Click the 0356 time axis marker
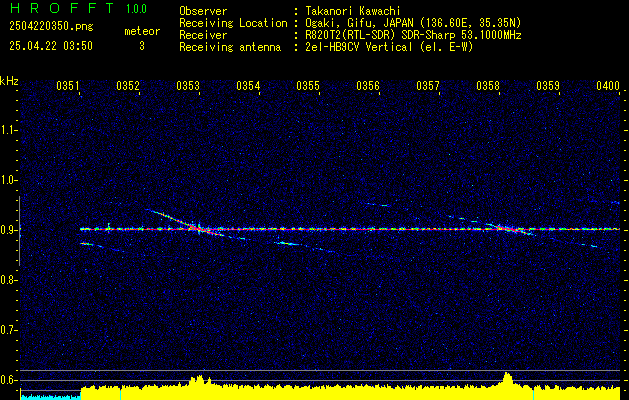 point(368,86)
